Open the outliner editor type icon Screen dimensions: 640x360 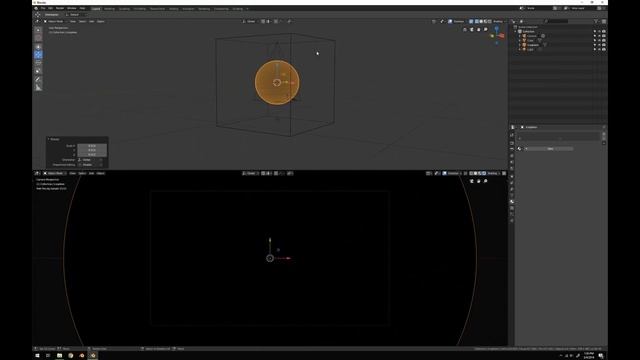click(x=514, y=21)
